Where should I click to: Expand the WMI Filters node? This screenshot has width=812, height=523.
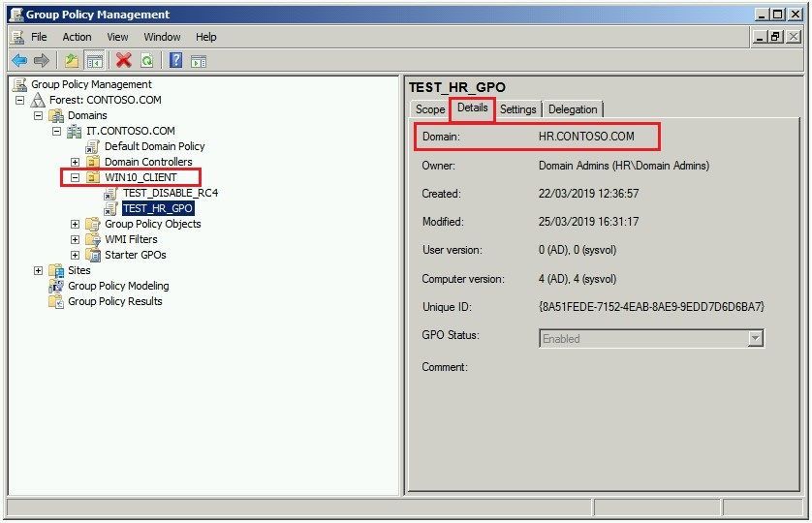[x=75, y=240]
